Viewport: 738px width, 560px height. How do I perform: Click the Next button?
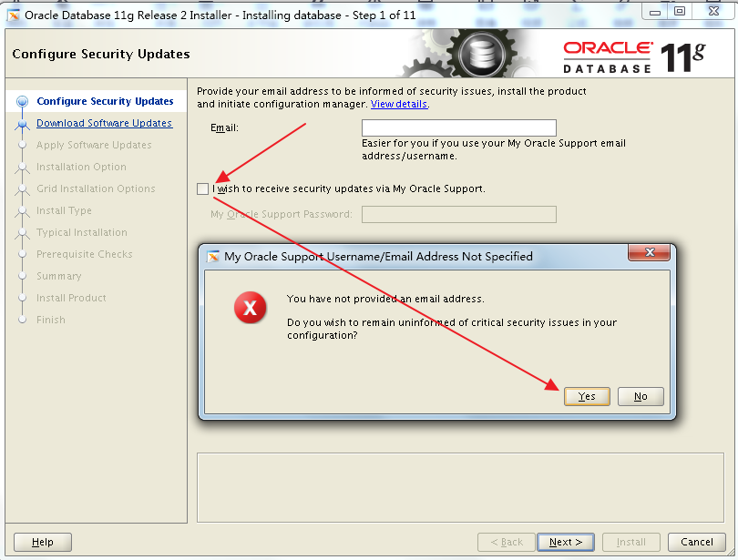pos(566,542)
